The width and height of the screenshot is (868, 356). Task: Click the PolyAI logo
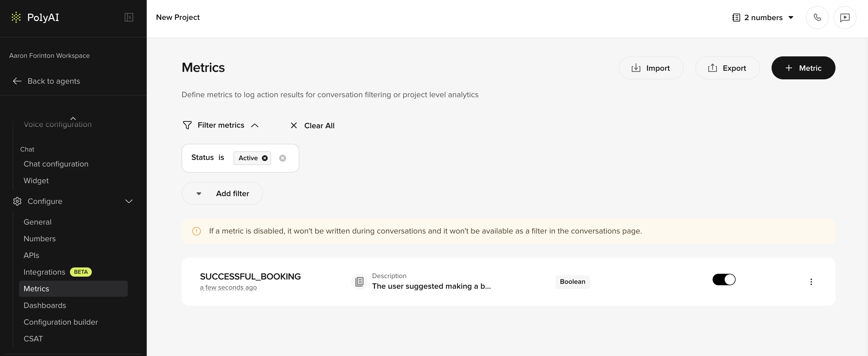35,17
